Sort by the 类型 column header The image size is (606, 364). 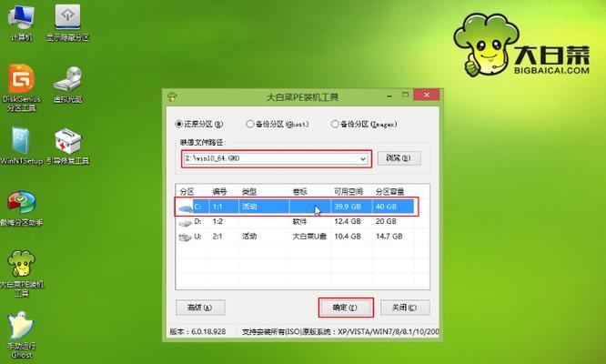tap(249, 192)
